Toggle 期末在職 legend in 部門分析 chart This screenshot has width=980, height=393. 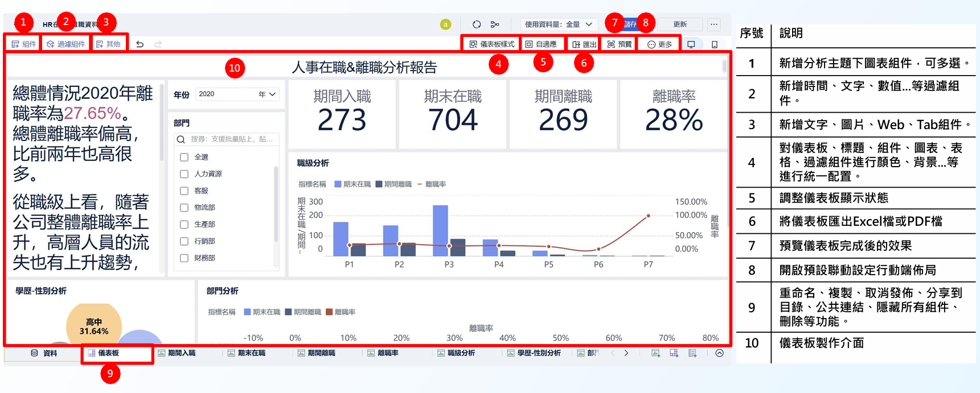pyautogui.click(x=262, y=312)
